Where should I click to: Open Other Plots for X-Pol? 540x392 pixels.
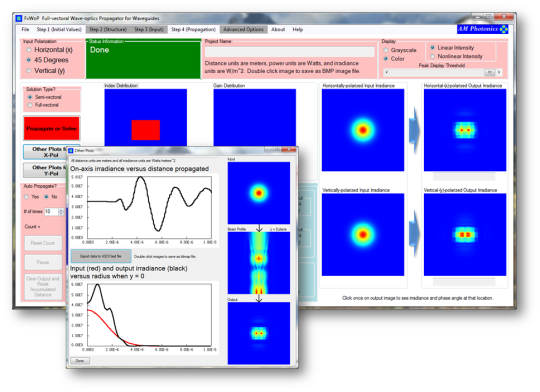pyautogui.click(x=45, y=152)
